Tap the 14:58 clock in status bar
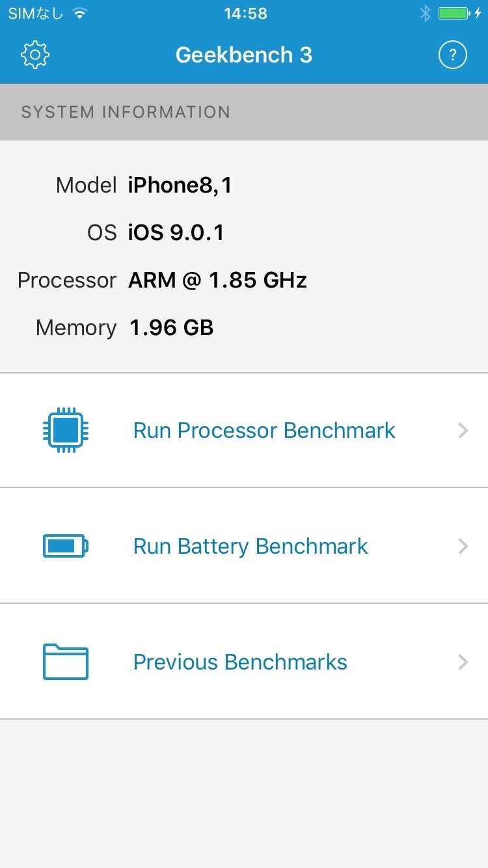Screen dimensions: 488x868 click(x=245, y=14)
